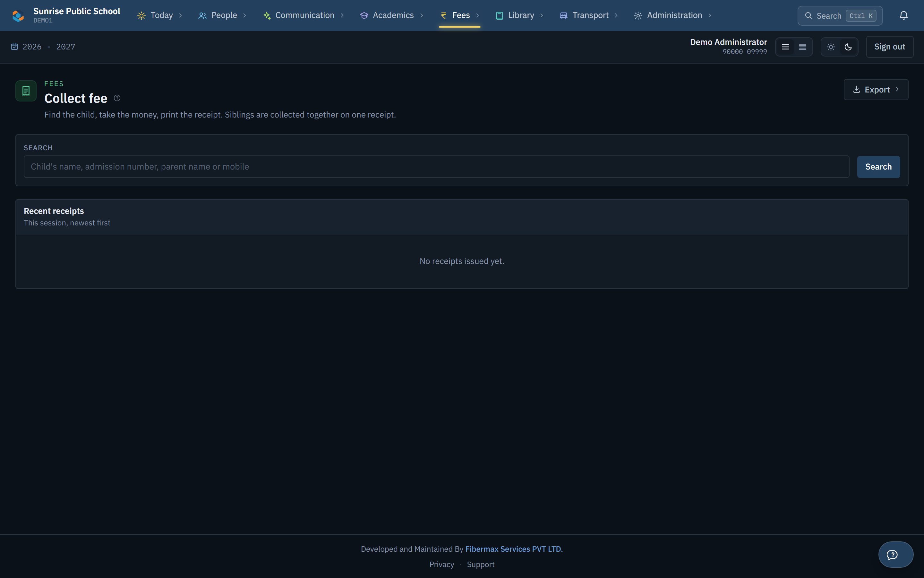Click the sparkle icon of Communication
The image size is (924, 578).
[267, 16]
